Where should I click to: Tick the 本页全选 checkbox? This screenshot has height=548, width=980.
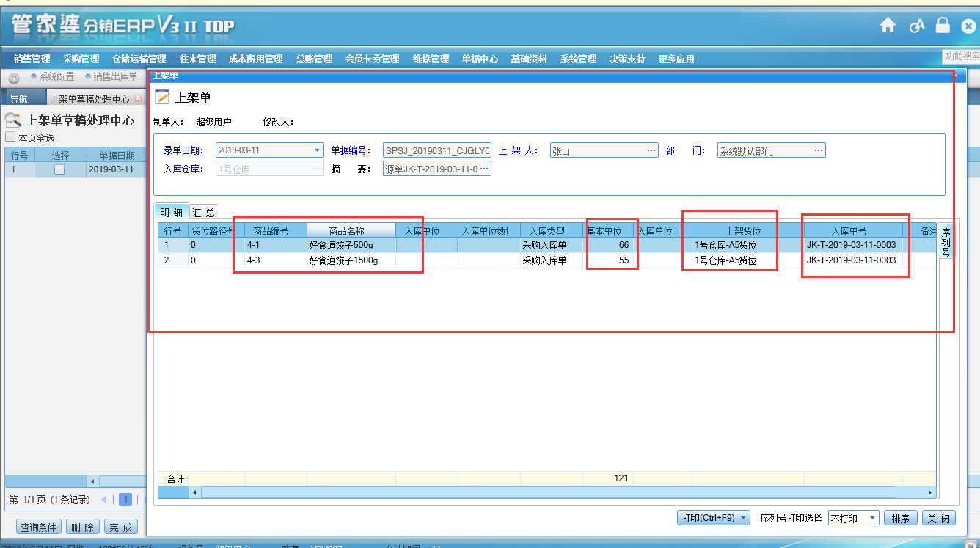10,137
